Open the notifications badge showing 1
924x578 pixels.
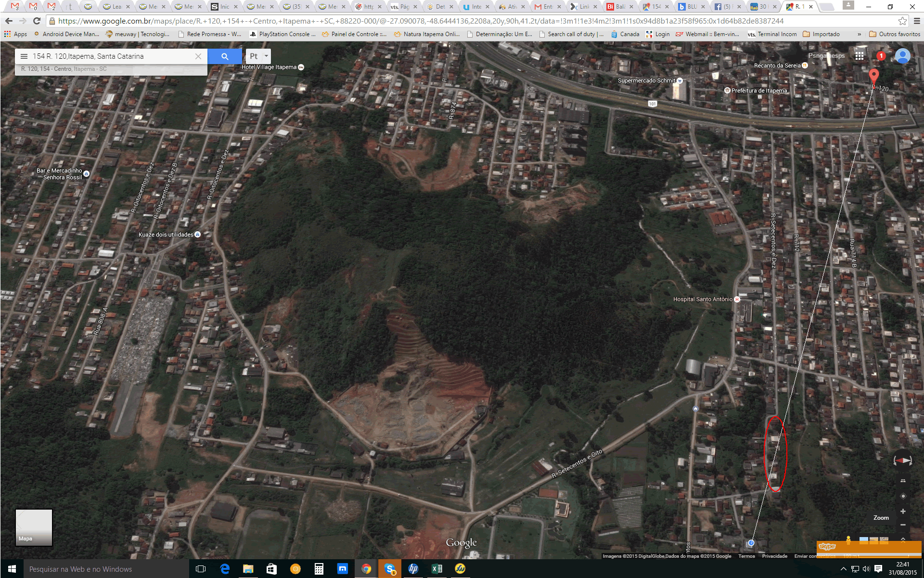click(x=881, y=56)
